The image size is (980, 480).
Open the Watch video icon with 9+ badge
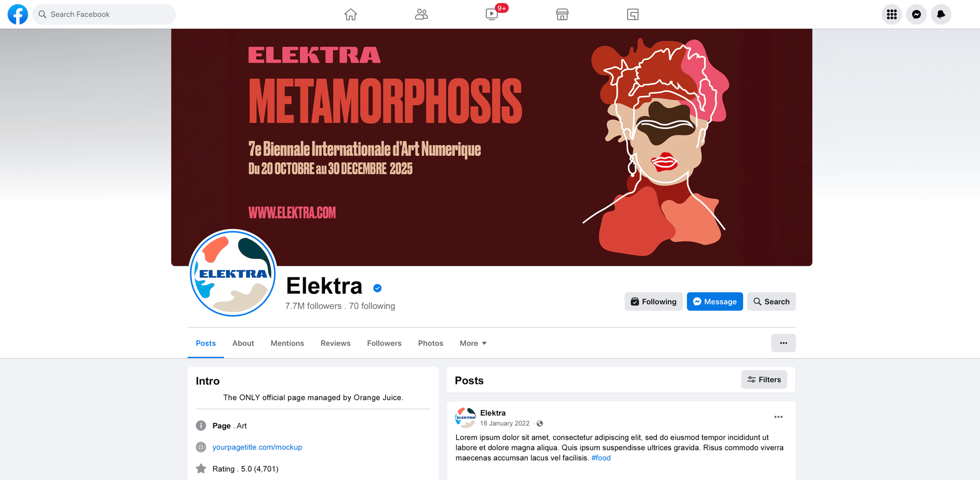coord(493,14)
